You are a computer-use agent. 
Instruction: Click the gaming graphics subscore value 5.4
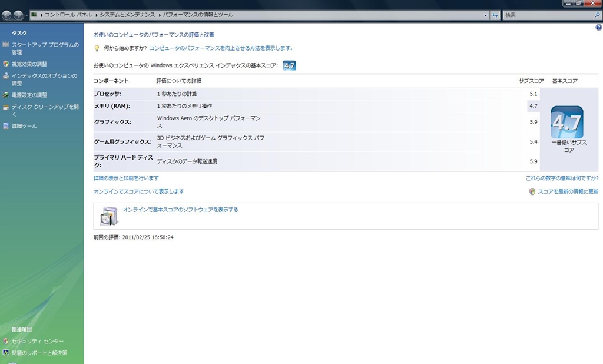[x=534, y=141]
